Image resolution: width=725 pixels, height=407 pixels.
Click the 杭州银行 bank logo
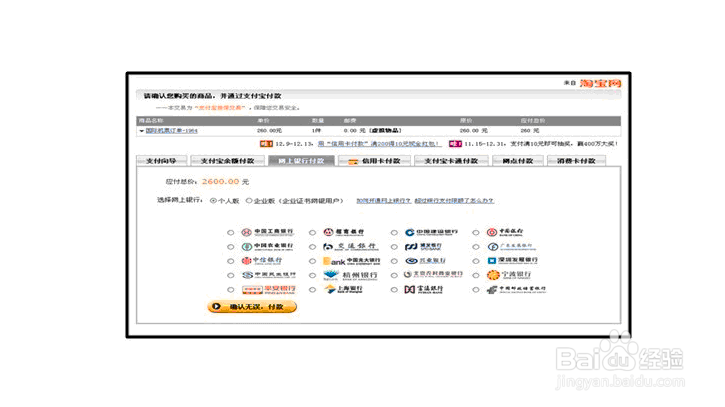[x=350, y=275]
